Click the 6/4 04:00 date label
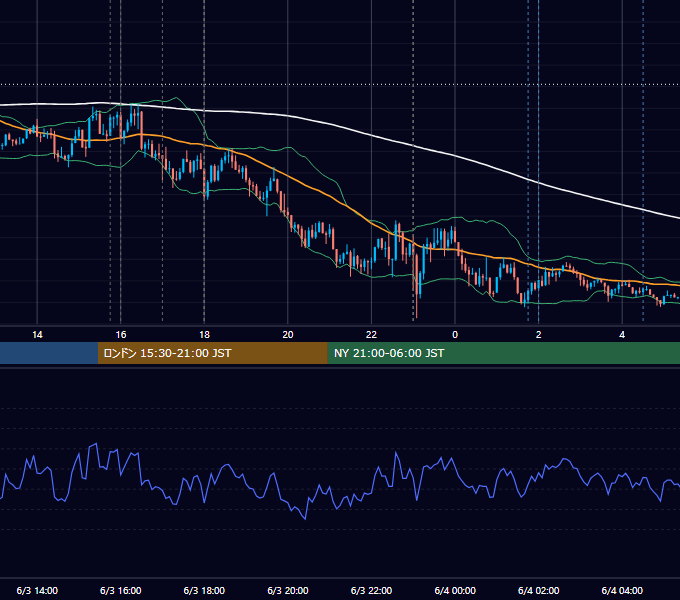 click(x=622, y=590)
